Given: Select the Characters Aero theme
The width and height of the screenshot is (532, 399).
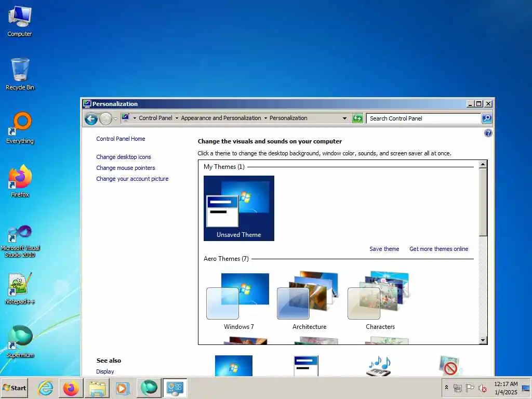Looking at the screenshot, I should (380, 301).
